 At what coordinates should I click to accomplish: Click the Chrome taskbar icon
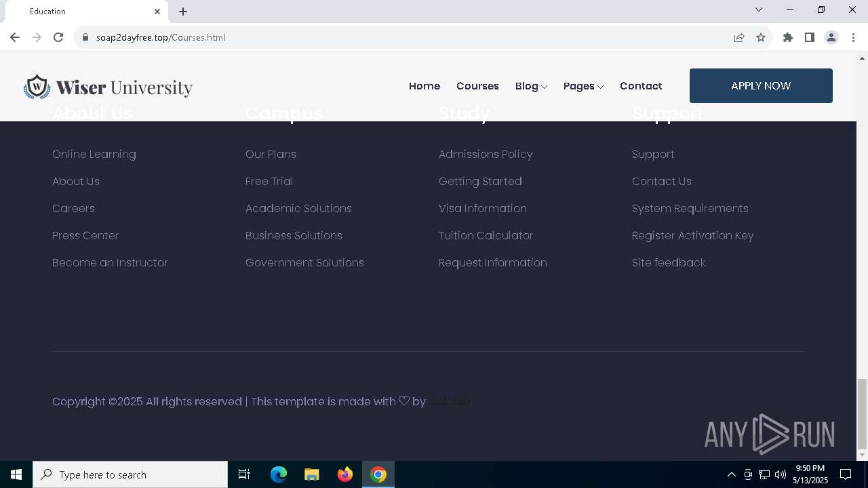tap(378, 474)
